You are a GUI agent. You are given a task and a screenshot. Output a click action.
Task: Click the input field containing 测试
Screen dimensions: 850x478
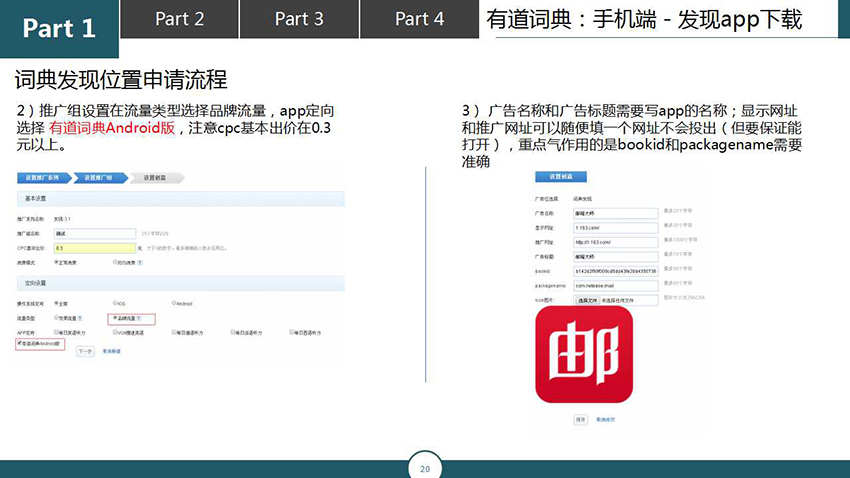(x=95, y=234)
